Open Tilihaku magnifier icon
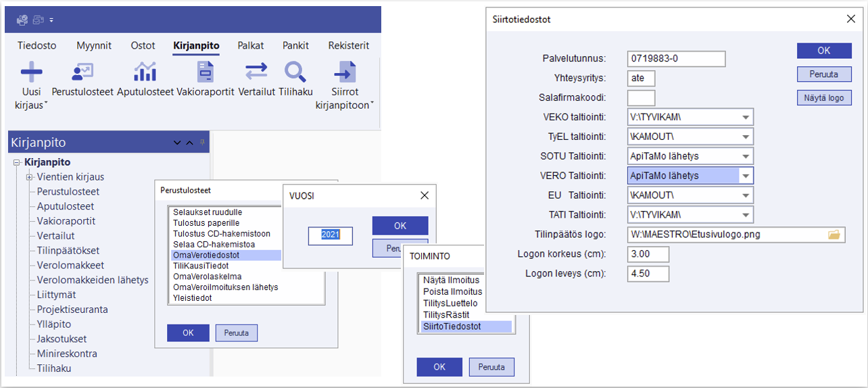The height and width of the screenshot is (388, 868). click(x=295, y=71)
